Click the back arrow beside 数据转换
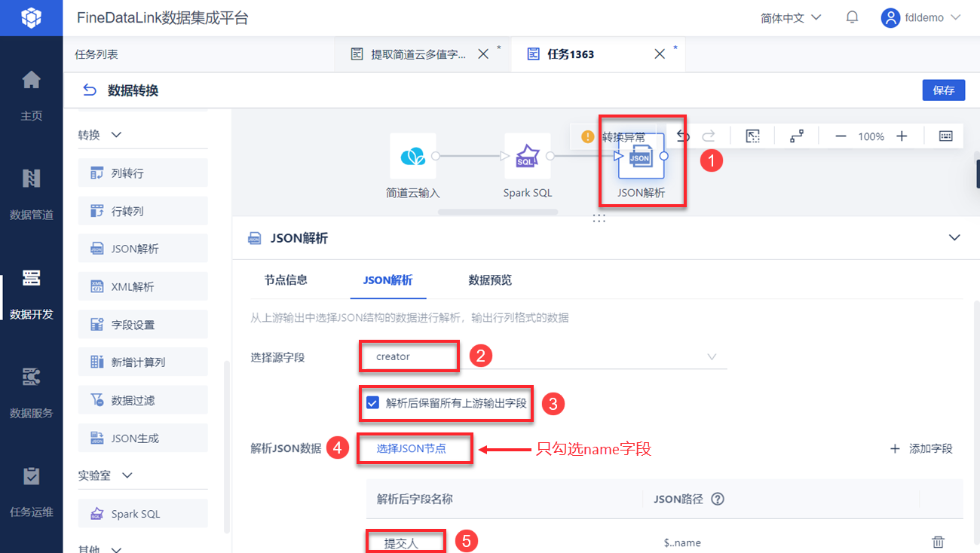This screenshot has height=553, width=980. coord(90,90)
